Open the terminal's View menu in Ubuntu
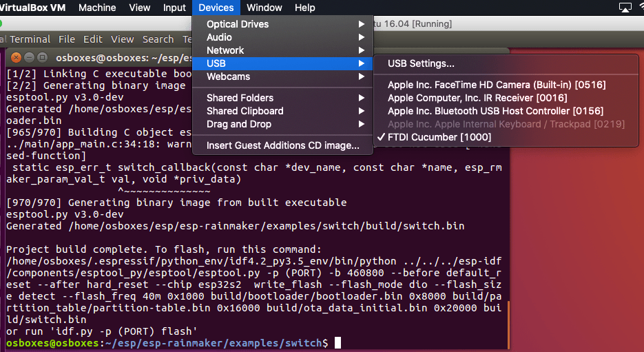Viewport: 644px width, 352px height. point(122,39)
